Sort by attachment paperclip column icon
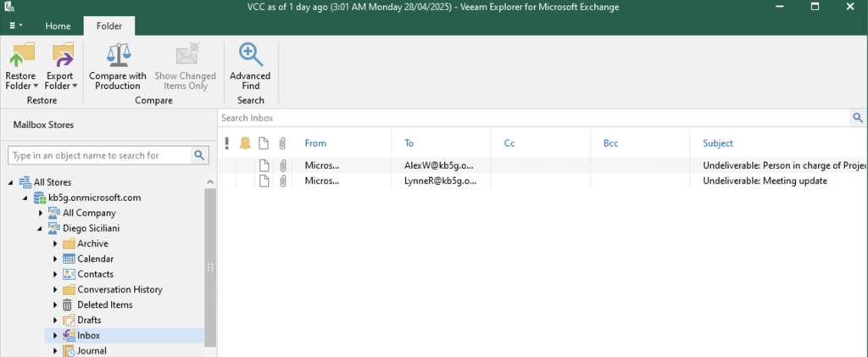Image resolution: width=868 pixels, height=357 pixels. point(283,143)
